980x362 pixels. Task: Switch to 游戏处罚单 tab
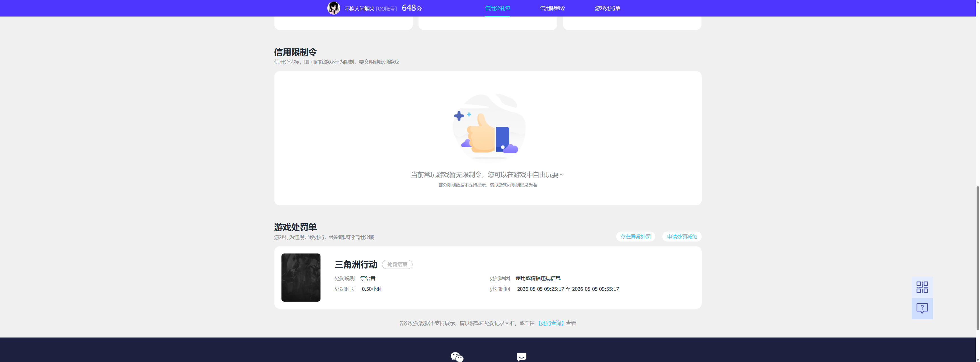tap(607, 8)
